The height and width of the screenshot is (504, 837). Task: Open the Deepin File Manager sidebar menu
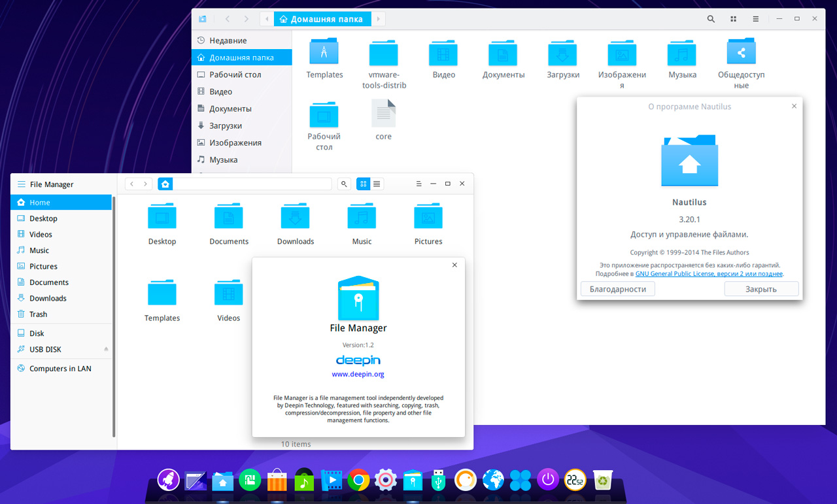coord(22,184)
